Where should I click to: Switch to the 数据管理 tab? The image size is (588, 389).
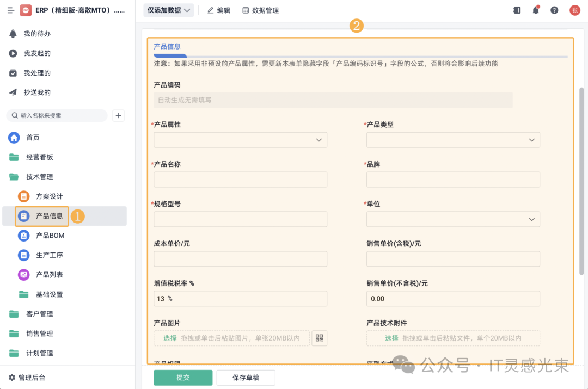point(260,10)
